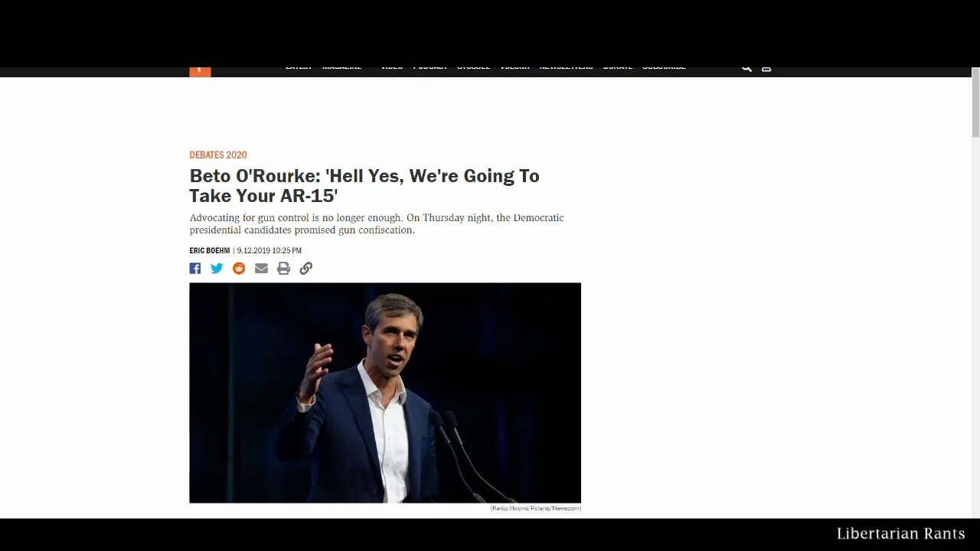Click the Beto O'Rourke headline
The width and height of the screenshot is (980, 551).
tap(364, 186)
